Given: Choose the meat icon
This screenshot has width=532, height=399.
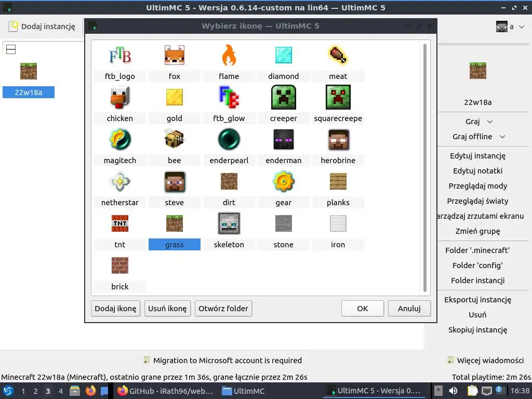Looking at the screenshot, I should [x=338, y=55].
